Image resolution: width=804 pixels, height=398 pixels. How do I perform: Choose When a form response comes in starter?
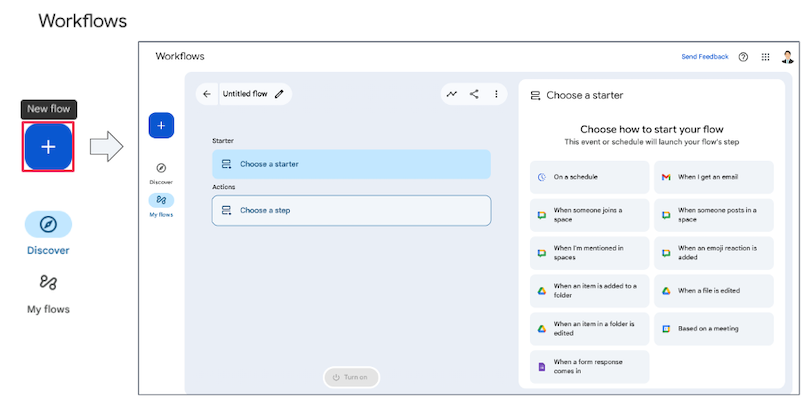[x=589, y=367]
